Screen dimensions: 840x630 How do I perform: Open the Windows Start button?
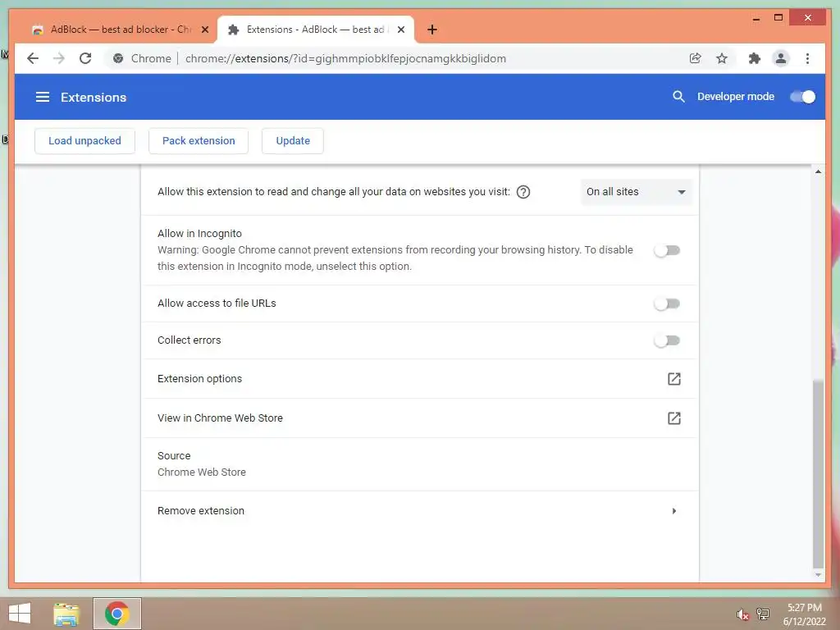(20, 614)
